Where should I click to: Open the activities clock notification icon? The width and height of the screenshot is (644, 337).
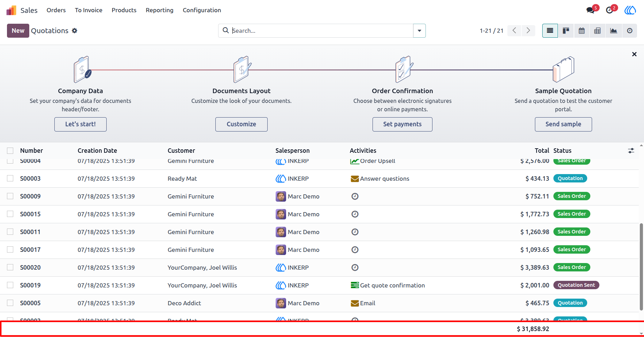(610, 10)
